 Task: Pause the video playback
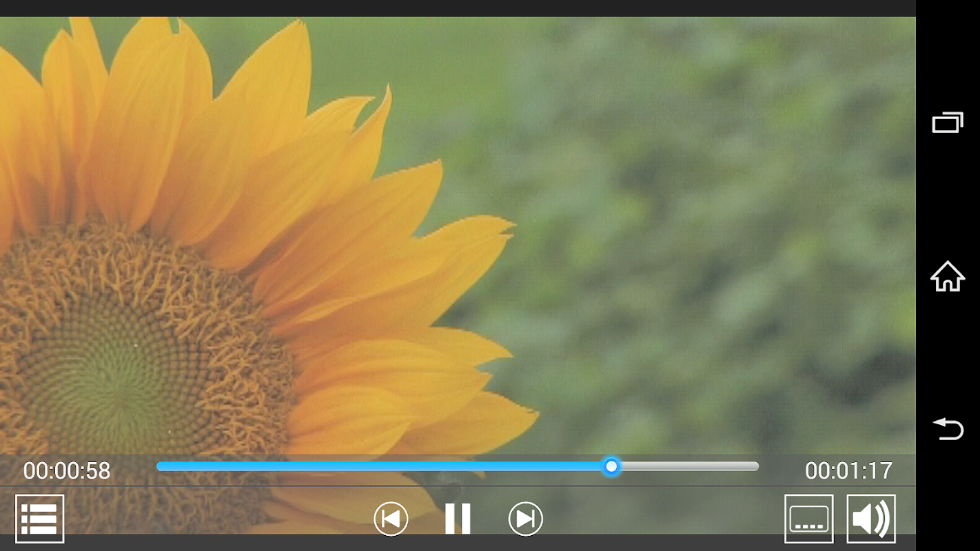(x=458, y=519)
